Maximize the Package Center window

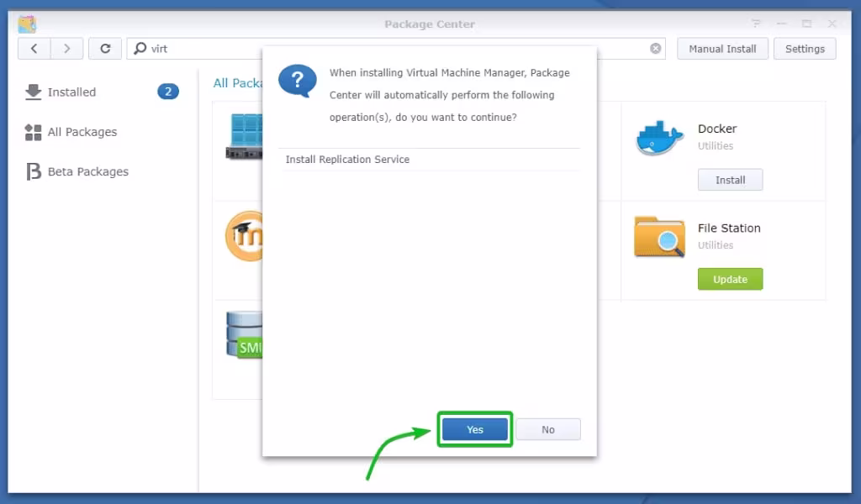[x=806, y=24]
